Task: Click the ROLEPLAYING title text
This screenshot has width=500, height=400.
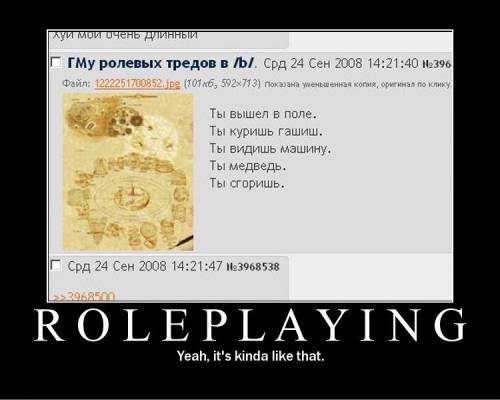Action: click(x=250, y=325)
